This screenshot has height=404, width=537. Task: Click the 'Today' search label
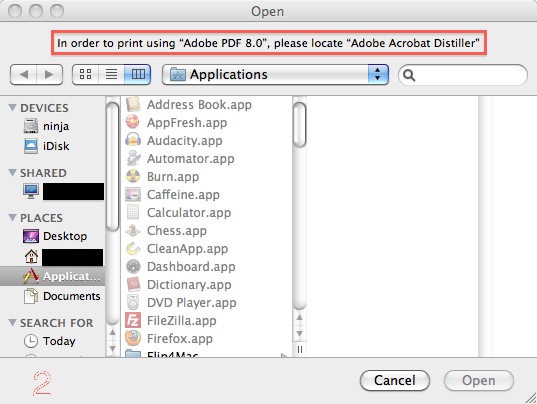click(59, 341)
